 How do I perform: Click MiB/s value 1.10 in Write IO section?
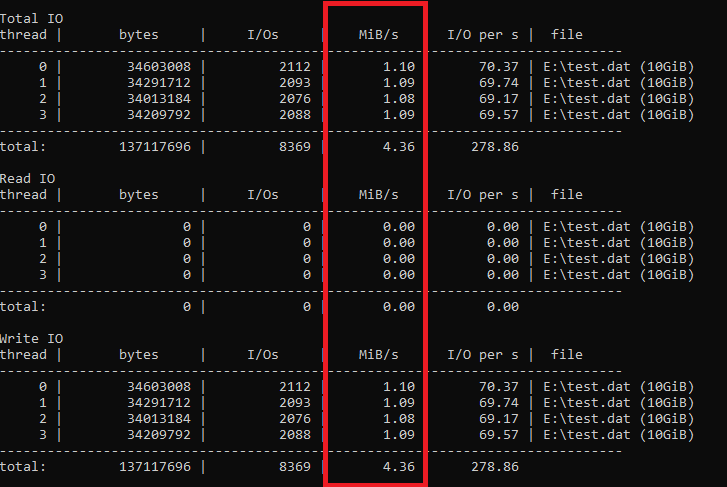[399, 387]
